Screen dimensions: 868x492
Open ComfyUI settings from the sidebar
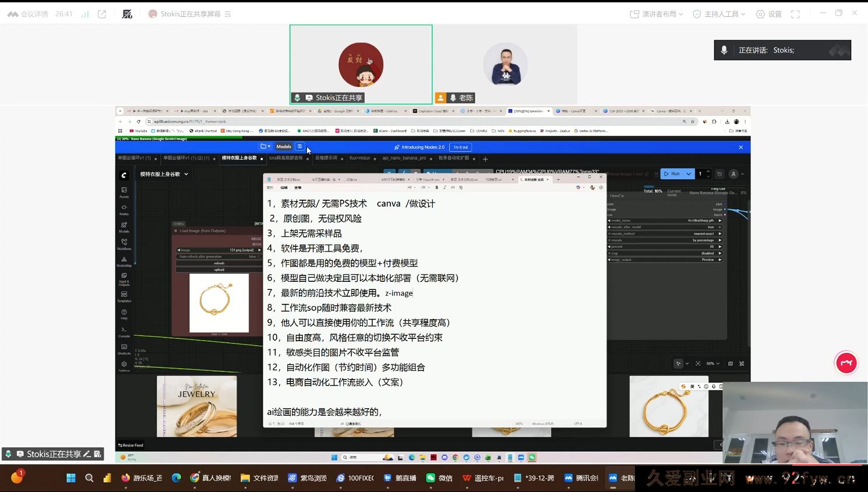click(x=124, y=364)
